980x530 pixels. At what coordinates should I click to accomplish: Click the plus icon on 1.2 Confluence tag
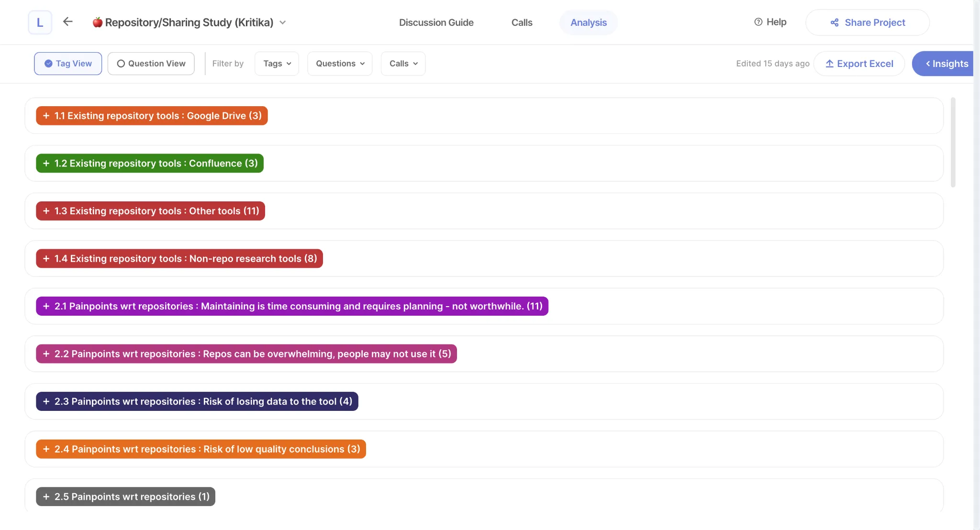coord(46,163)
